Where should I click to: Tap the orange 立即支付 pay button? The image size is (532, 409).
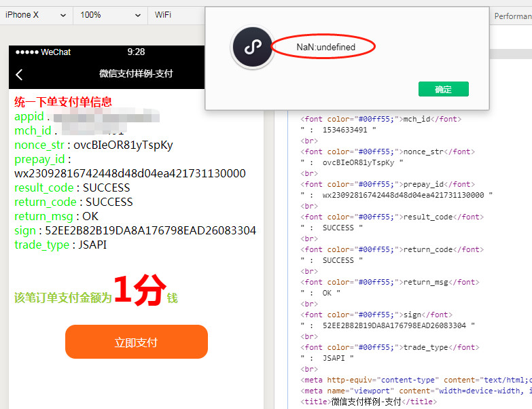[137, 342]
